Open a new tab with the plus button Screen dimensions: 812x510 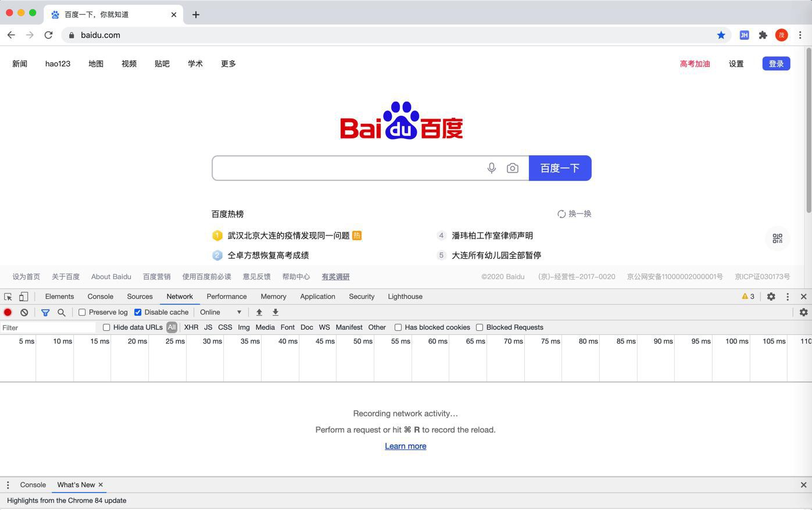(x=196, y=15)
